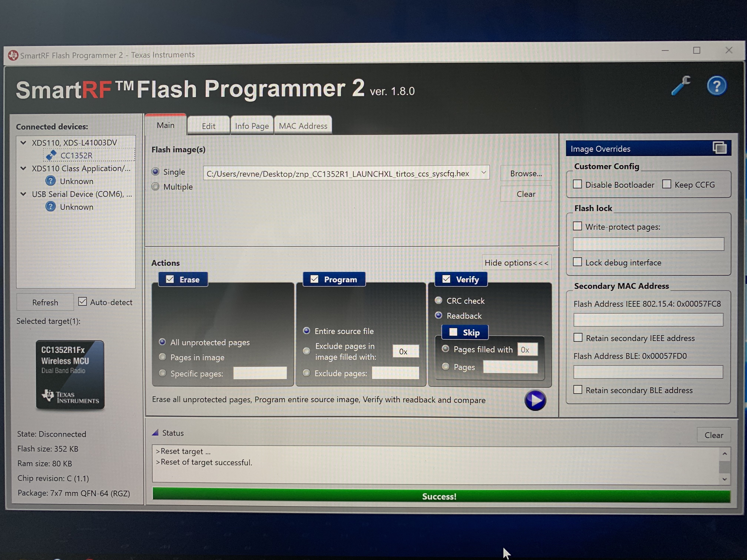Select the CRC check radio button

438,300
